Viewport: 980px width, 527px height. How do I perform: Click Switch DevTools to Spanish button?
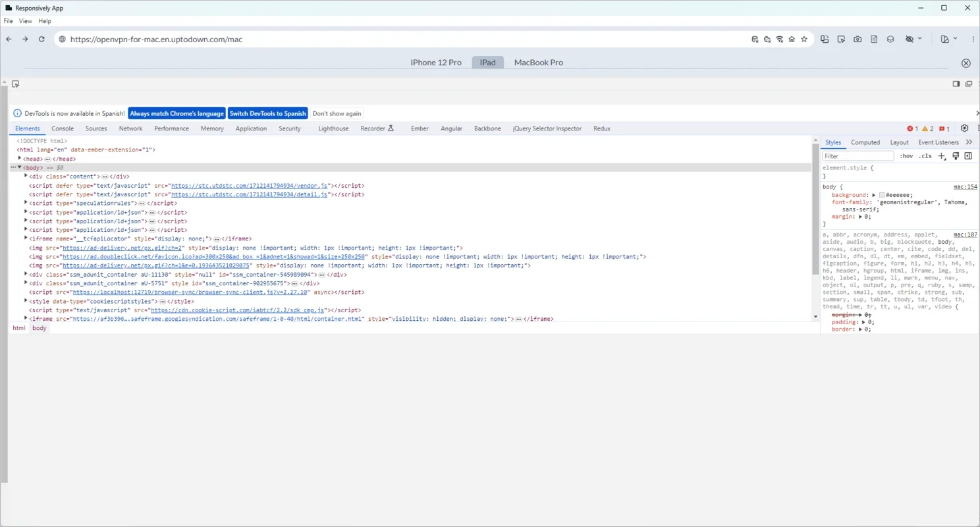(268, 113)
